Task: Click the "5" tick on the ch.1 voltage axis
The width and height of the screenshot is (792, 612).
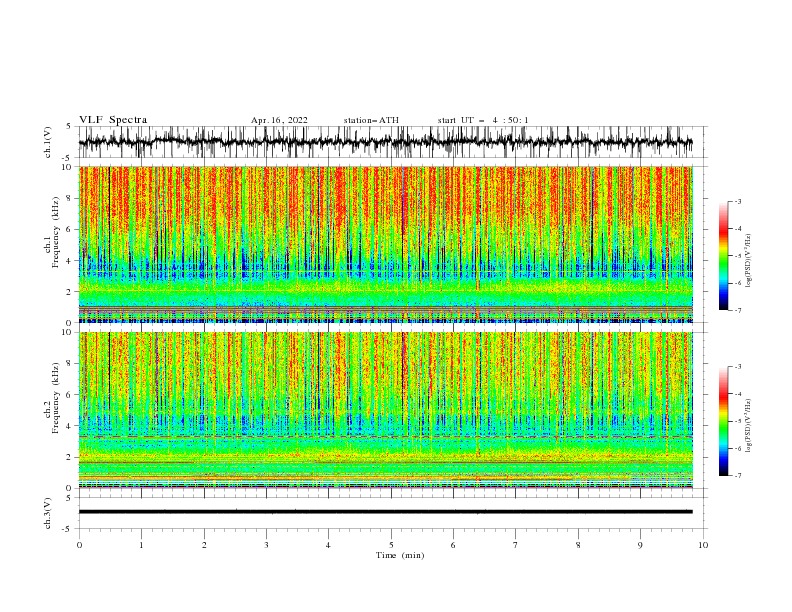Action: tap(69, 126)
